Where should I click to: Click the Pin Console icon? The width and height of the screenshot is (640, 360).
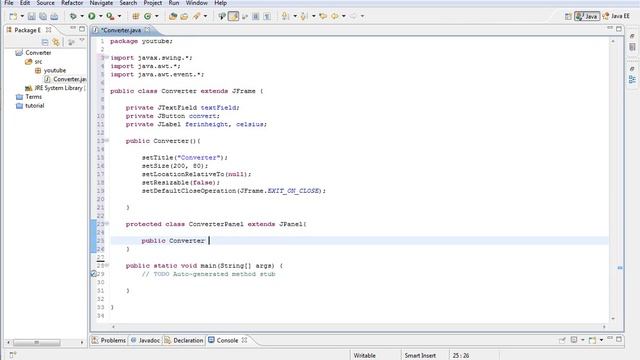pyautogui.click(x=562, y=340)
